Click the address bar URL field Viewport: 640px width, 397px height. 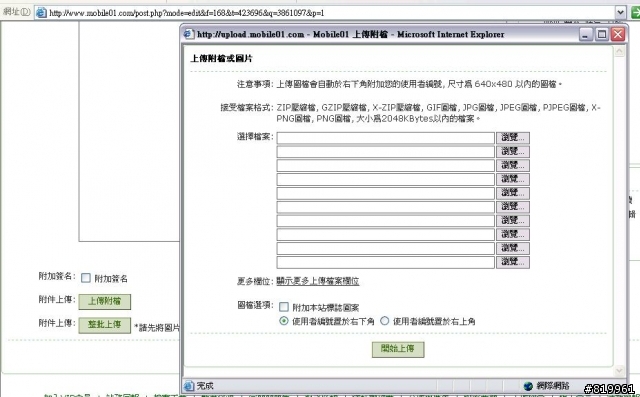coord(331,13)
